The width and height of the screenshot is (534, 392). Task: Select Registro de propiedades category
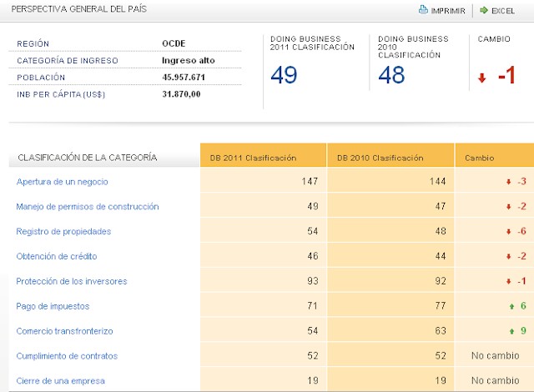(63, 232)
